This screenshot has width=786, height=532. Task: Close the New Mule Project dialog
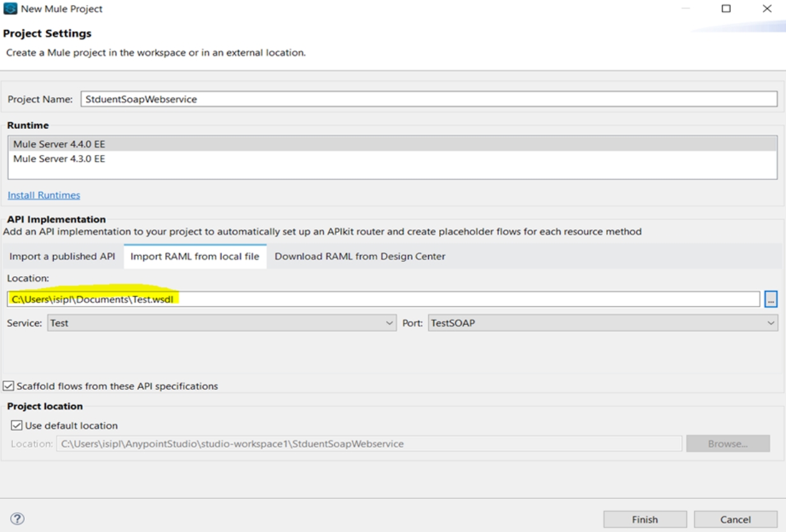[767, 9]
